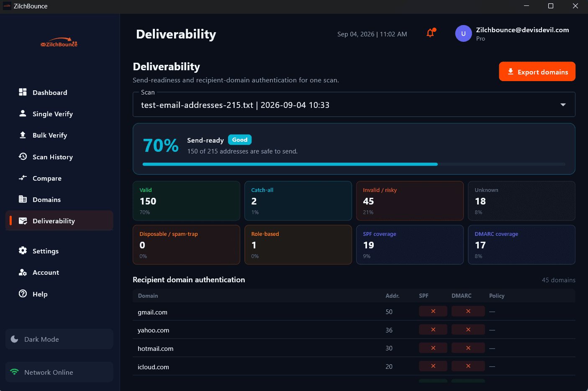Select the gmail.com domain row

tap(354, 312)
